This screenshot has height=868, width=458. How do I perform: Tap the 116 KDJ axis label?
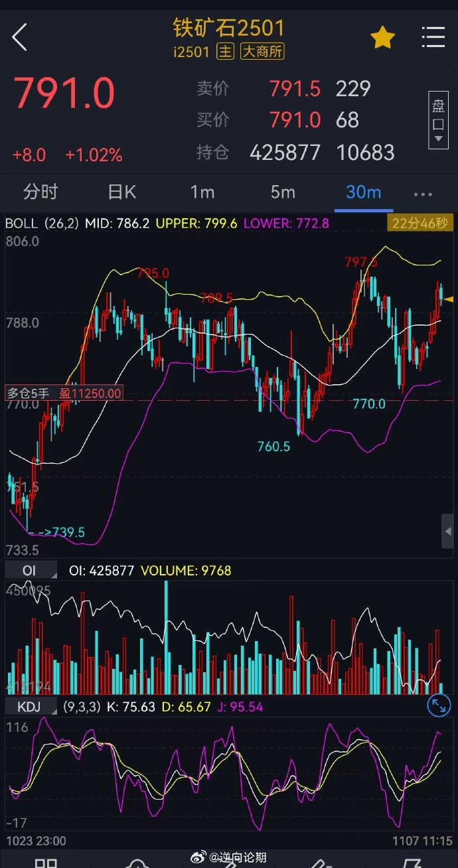tap(17, 728)
